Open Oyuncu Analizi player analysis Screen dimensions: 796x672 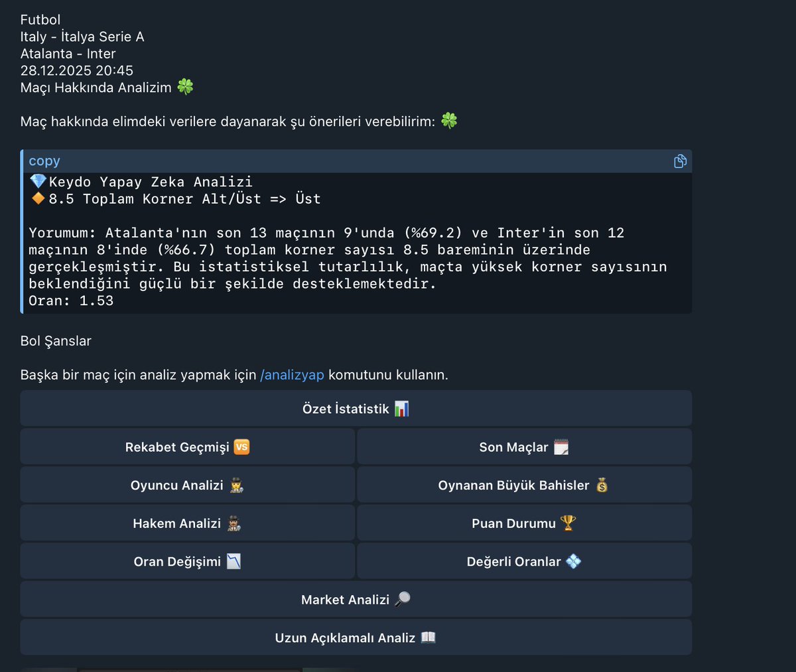point(187,485)
